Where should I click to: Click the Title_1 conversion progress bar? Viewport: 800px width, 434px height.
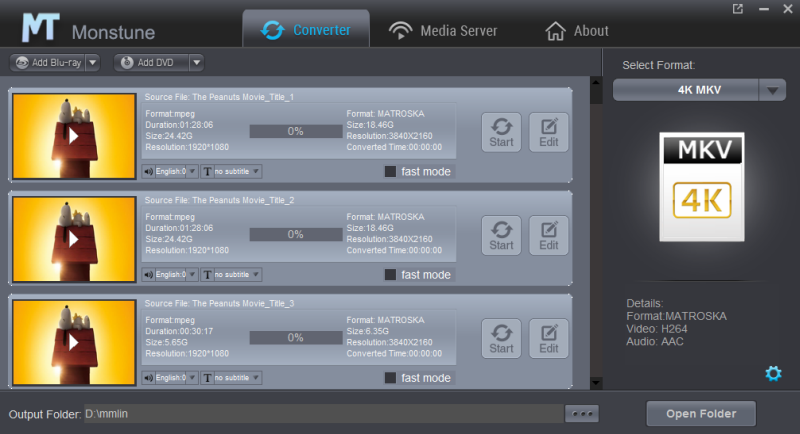(295, 131)
